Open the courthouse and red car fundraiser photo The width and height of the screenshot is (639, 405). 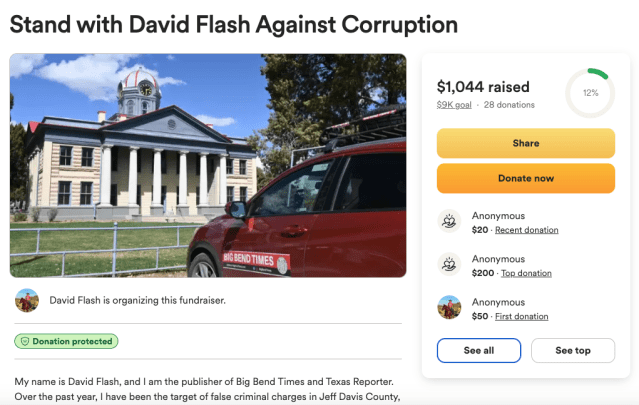coord(208,165)
